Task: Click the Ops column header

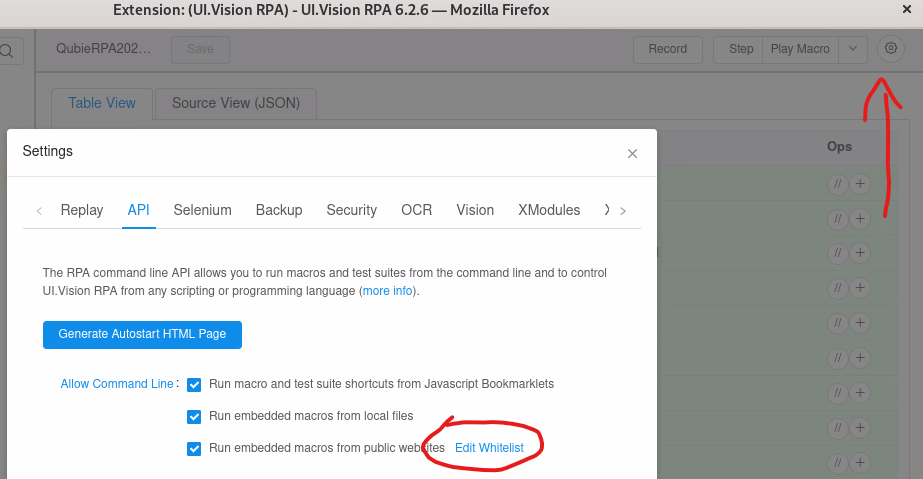Action: pyautogui.click(x=839, y=147)
